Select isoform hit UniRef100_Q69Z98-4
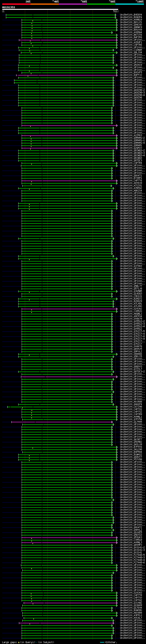The width and height of the screenshot is (146, 644). click(x=132, y=95)
